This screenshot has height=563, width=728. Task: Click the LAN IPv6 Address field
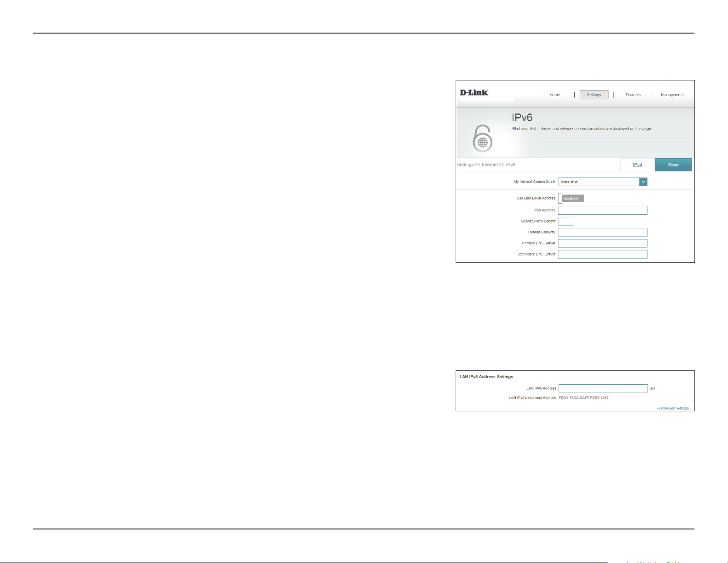coord(603,388)
